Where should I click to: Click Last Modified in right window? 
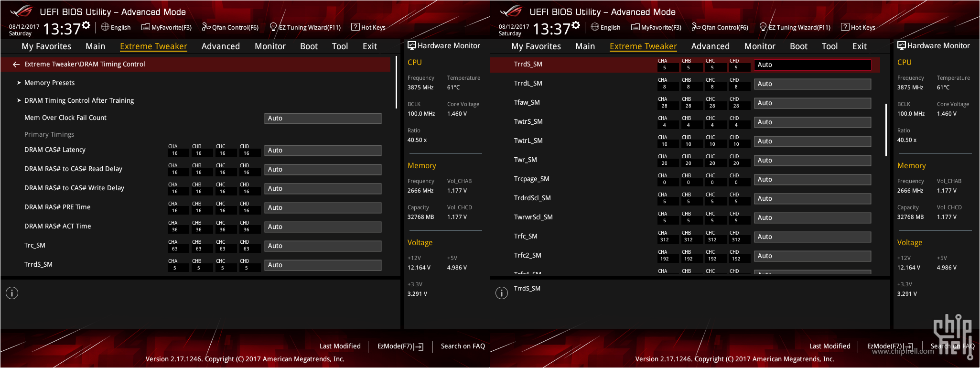coord(830,346)
